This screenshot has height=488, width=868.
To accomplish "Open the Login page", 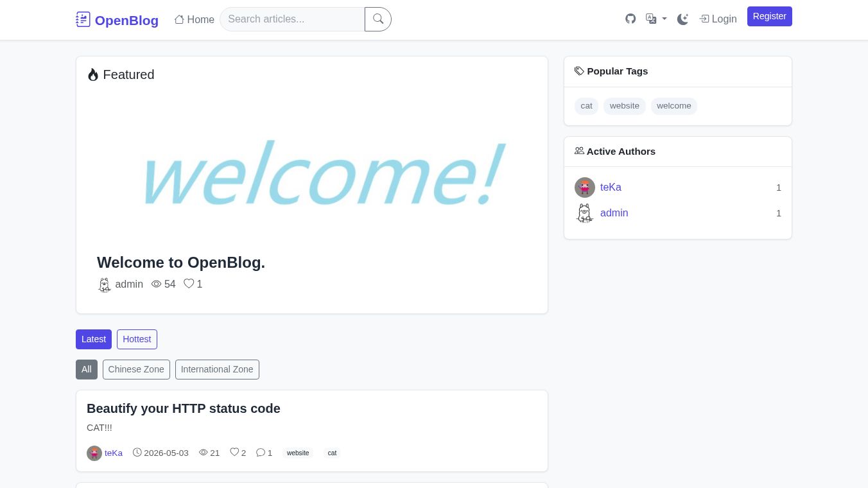I will (x=718, y=19).
